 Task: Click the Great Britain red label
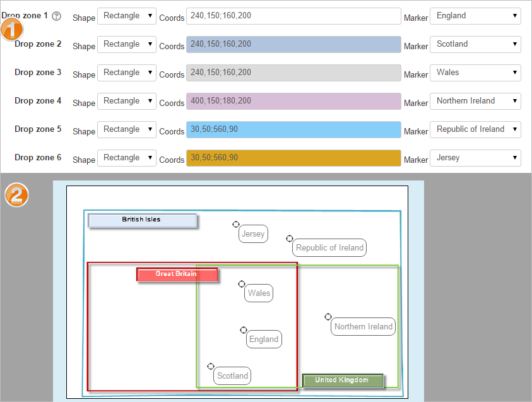coord(177,275)
